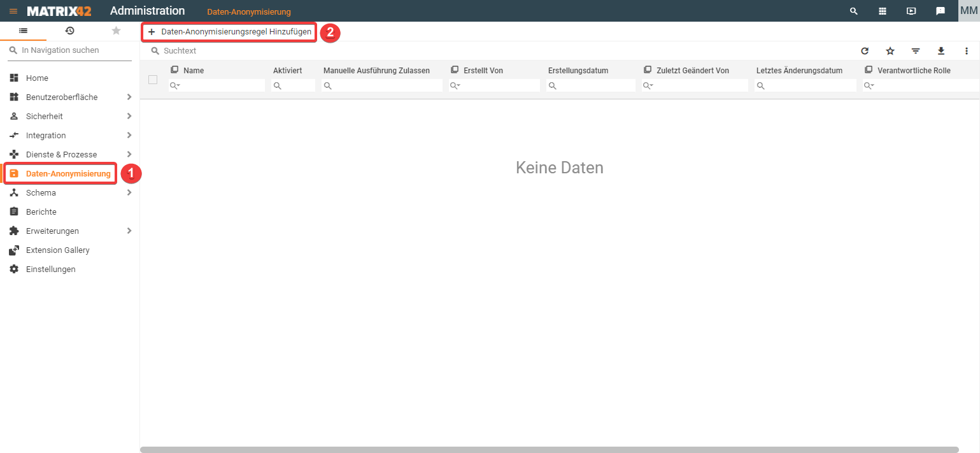Switch to the recent history tab
980x453 pixels.
tap(69, 31)
